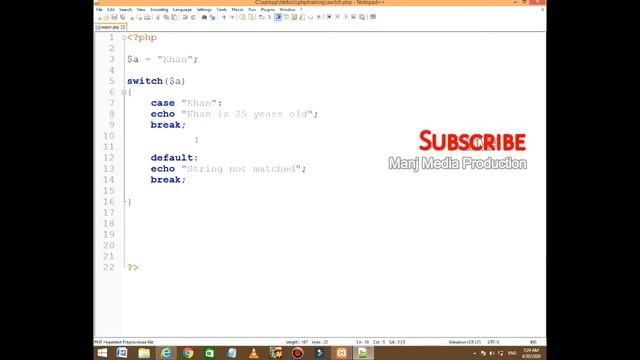The image size is (640, 360).
Task: Click the Copy toolbar icon
Action: pos(166,17)
